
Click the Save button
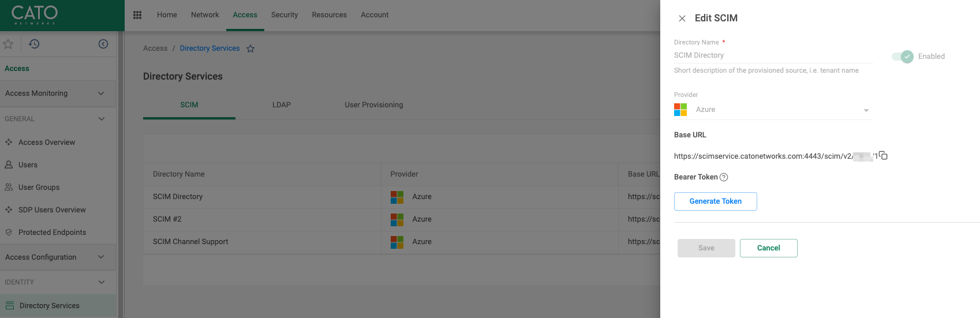(x=706, y=248)
